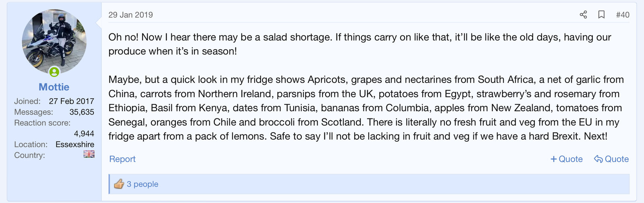The width and height of the screenshot is (644, 203).
Task: Click the 4,944 reaction score
Action: point(84,133)
